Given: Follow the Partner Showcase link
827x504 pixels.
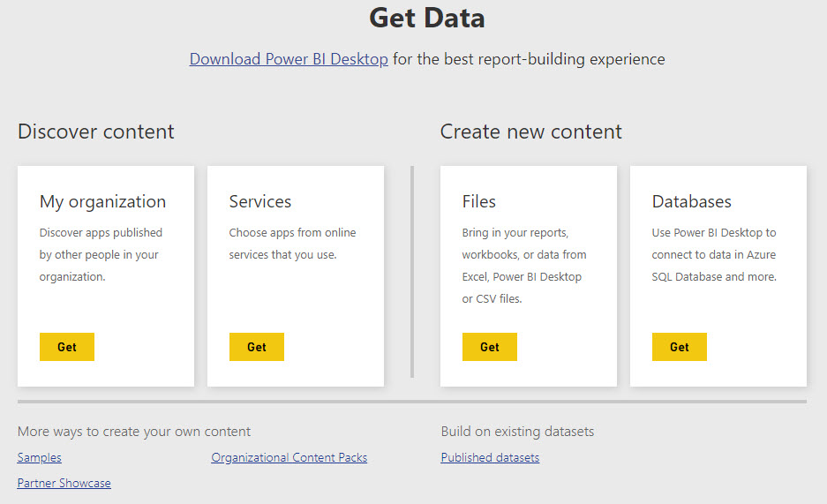Looking at the screenshot, I should click(64, 483).
